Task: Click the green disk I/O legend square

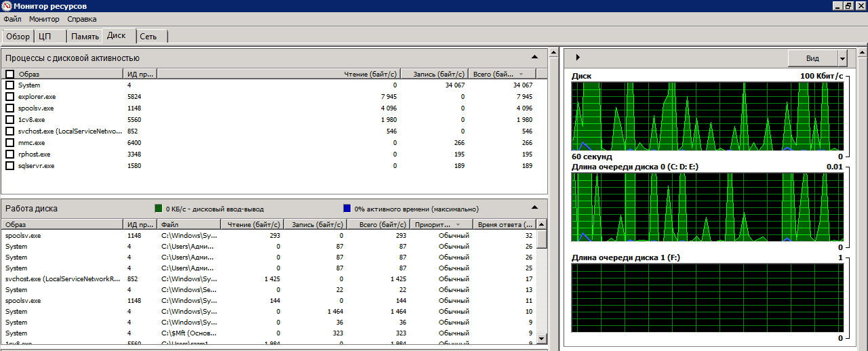Action: coord(158,209)
